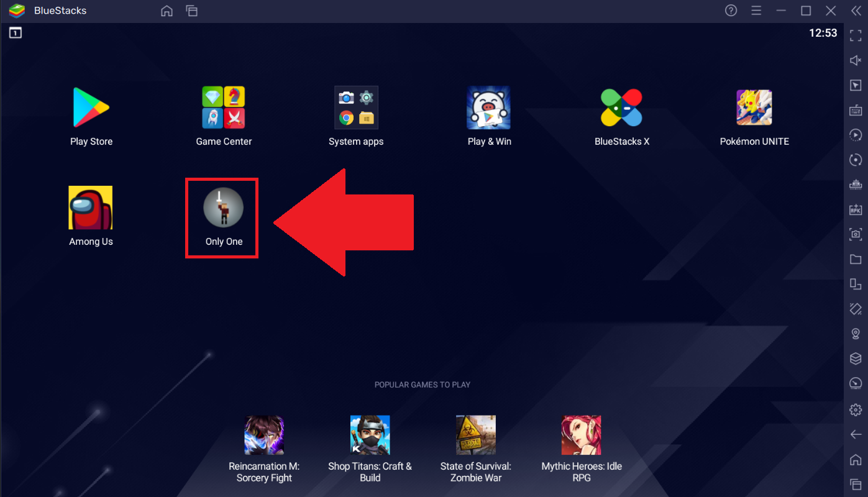Open the multi-instance manager layers icon

point(856,358)
